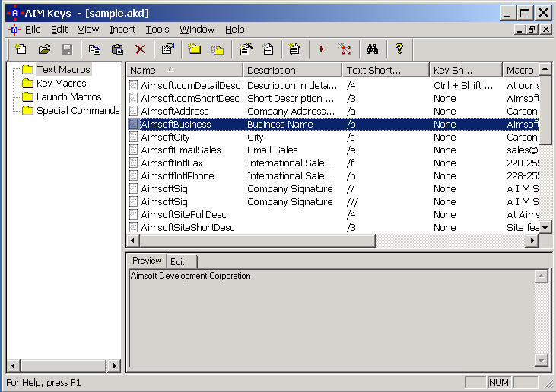Click the Copy toolbar icon
The image size is (556, 392).
pos(94,49)
